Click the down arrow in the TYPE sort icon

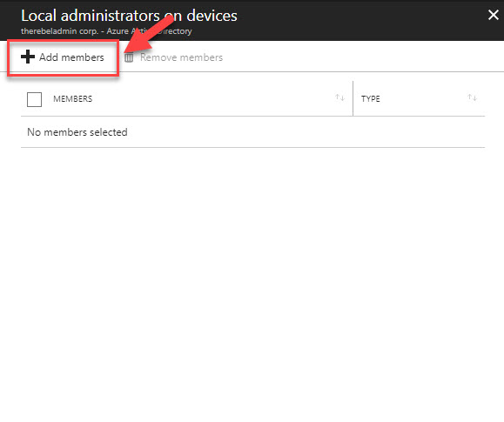[474, 98]
